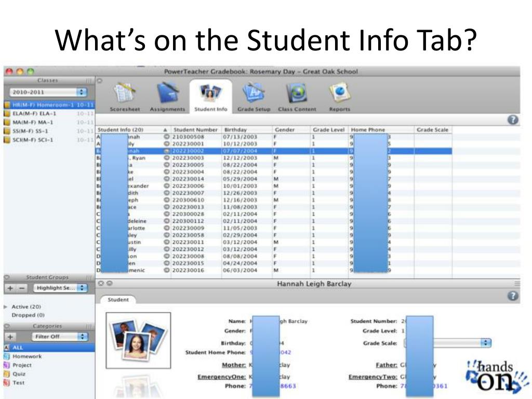Image resolution: width=532 pixels, height=399 pixels.
Task: Click arrow icon next to student number 202230005
Action: (x=167, y=165)
